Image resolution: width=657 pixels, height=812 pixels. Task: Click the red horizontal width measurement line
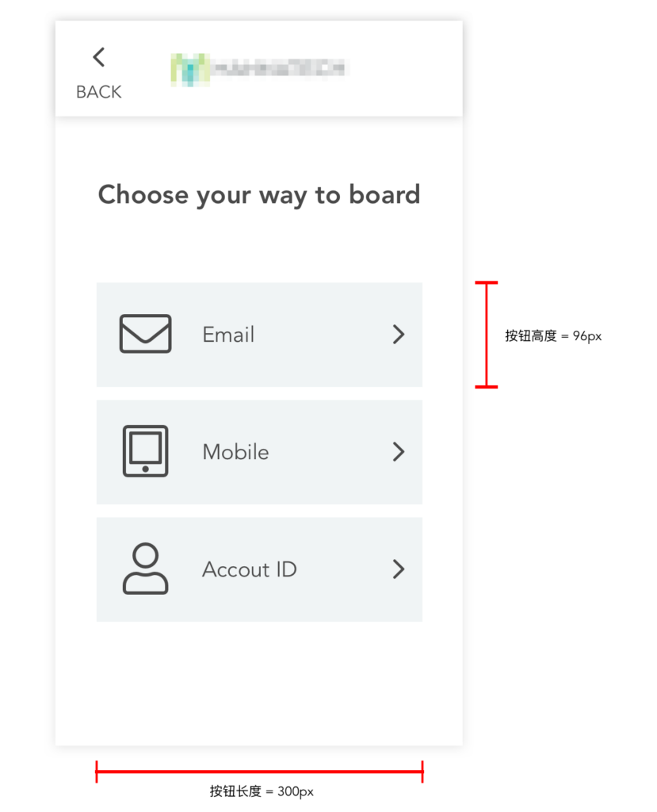[259, 771]
